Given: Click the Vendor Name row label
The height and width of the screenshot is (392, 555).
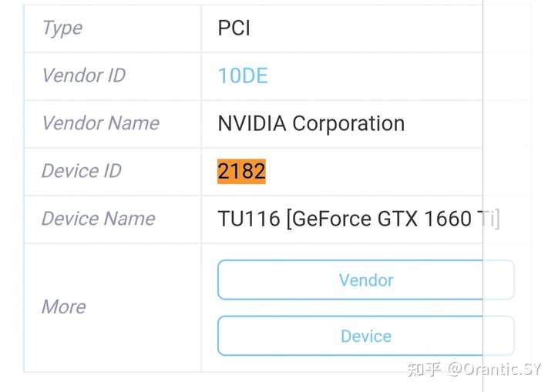Looking at the screenshot, I should (101, 123).
